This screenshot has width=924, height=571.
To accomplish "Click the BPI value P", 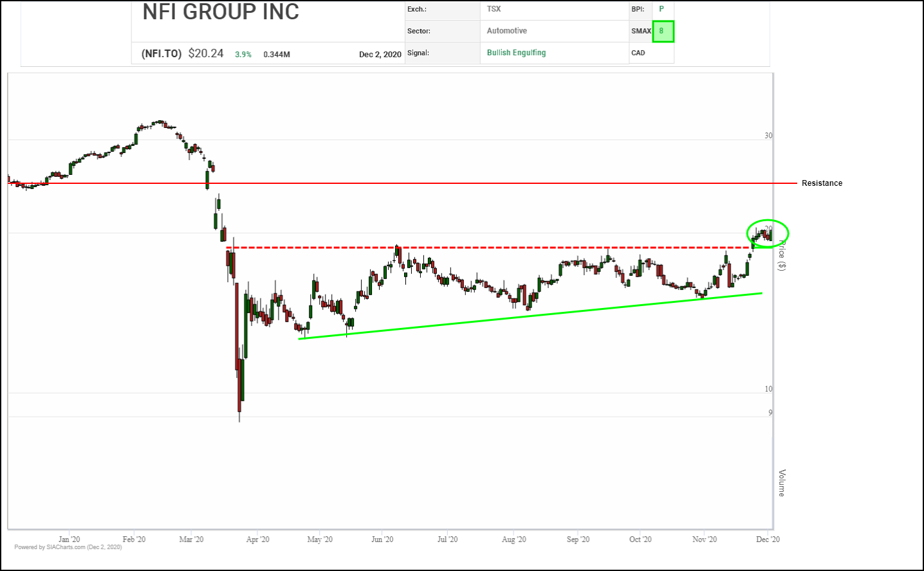I will pos(661,9).
